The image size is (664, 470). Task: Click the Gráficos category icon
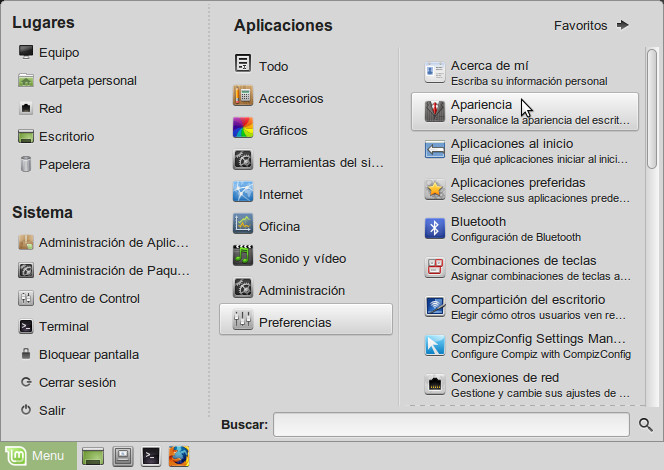click(242, 130)
